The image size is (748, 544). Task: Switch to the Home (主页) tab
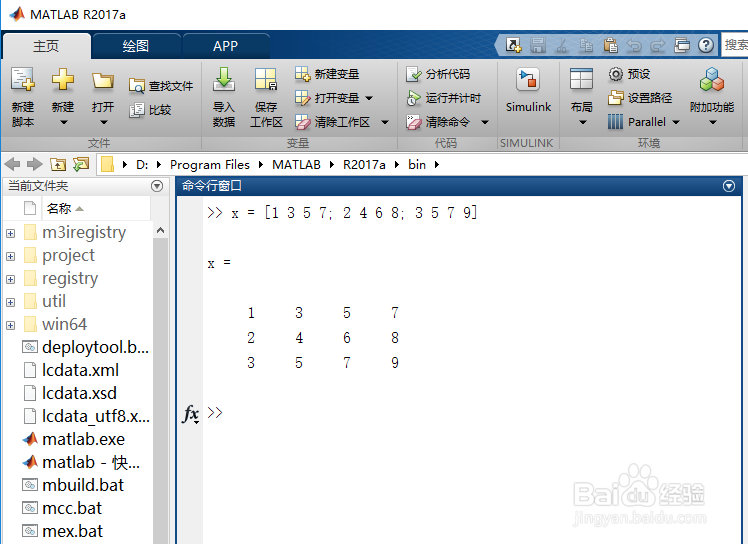(46, 46)
